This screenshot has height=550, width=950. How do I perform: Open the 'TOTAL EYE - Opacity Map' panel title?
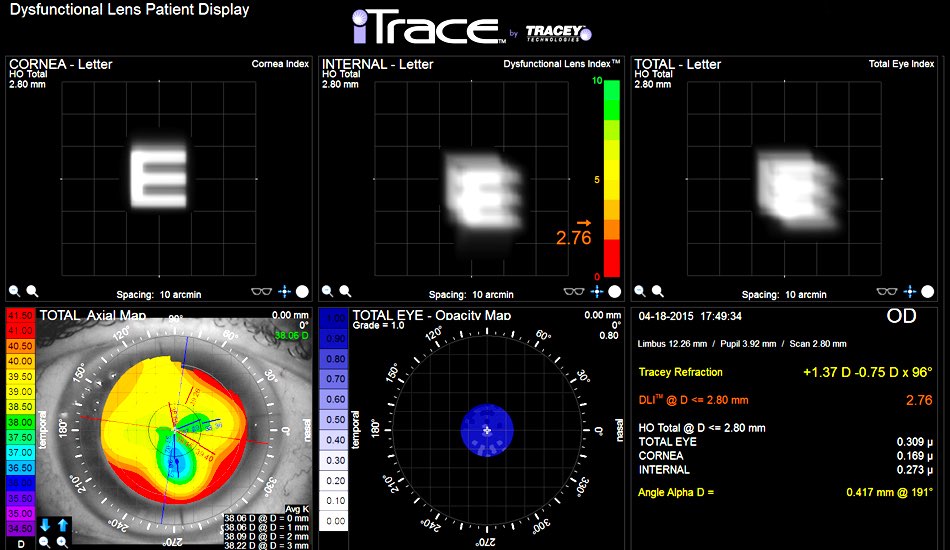[x=432, y=315]
